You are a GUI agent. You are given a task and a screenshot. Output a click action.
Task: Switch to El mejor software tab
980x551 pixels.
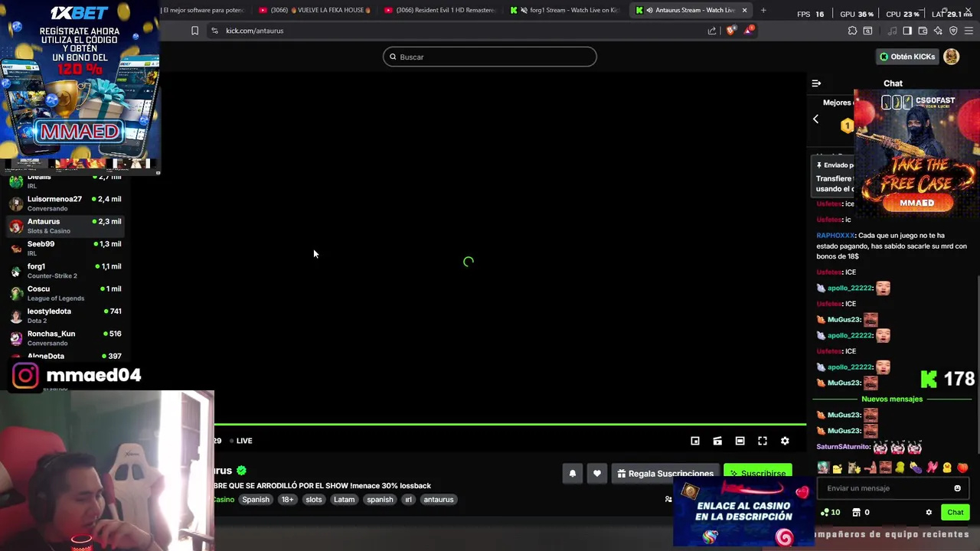pos(203,10)
